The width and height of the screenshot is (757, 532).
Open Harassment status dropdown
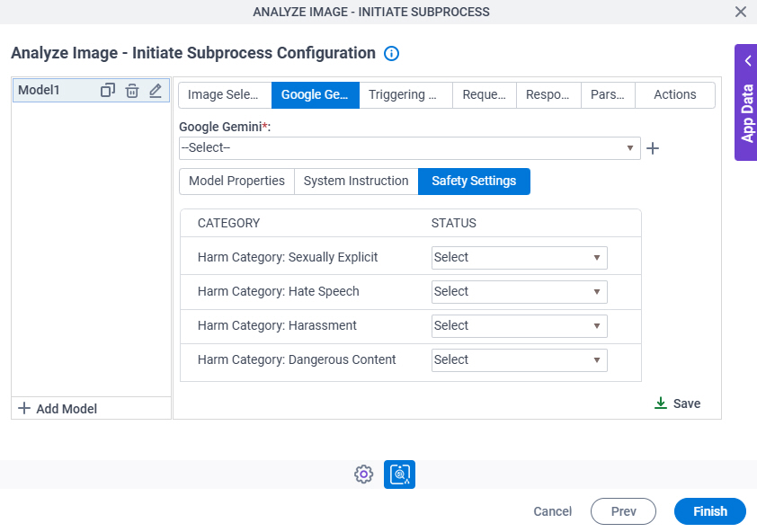519,326
